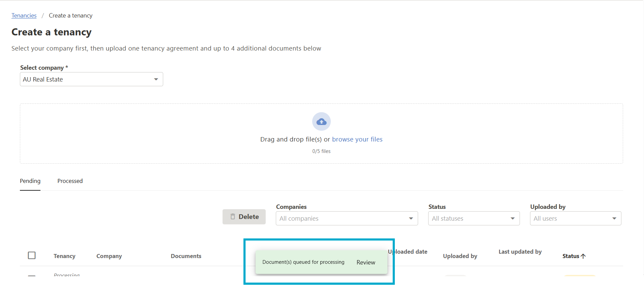Click the browse your files link
Viewport: 644px width, 285px height.
(357, 139)
